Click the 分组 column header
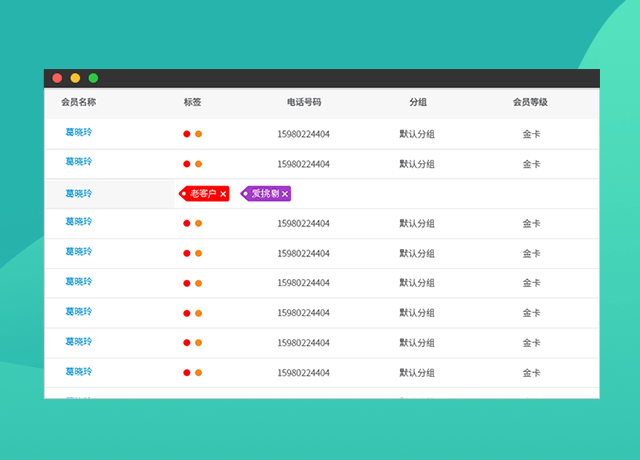The width and height of the screenshot is (640, 460). (417, 102)
